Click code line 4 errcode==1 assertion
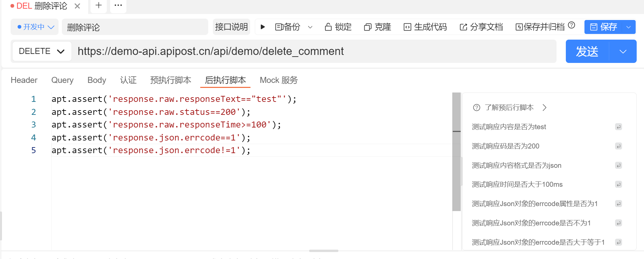This screenshot has height=259, width=644. pos(151,138)
